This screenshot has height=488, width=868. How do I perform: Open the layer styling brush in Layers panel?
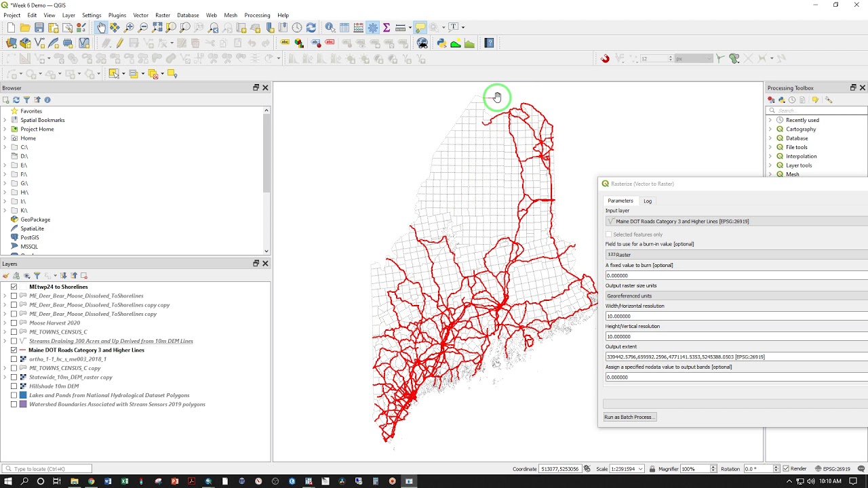pos(6,276)
